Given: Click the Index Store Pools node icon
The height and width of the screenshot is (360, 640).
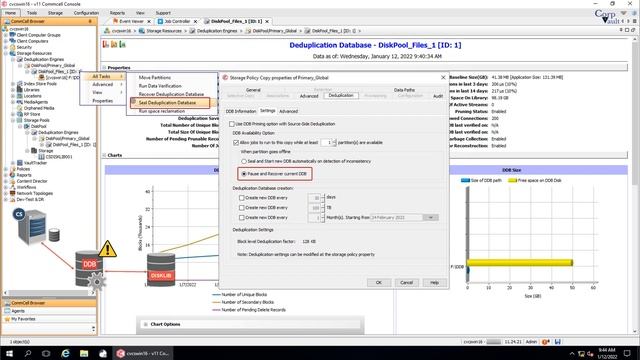Looking at the screenshot, I should (20, 84).
